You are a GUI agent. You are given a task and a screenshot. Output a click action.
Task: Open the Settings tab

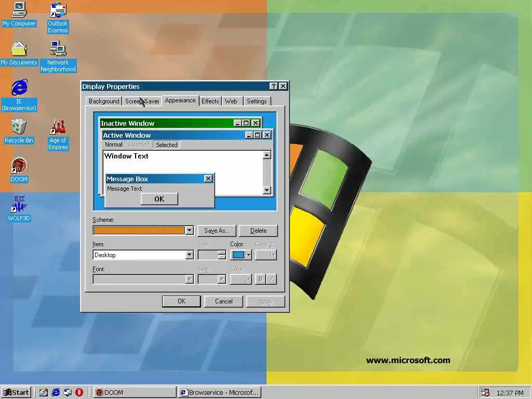pos(257,101)
